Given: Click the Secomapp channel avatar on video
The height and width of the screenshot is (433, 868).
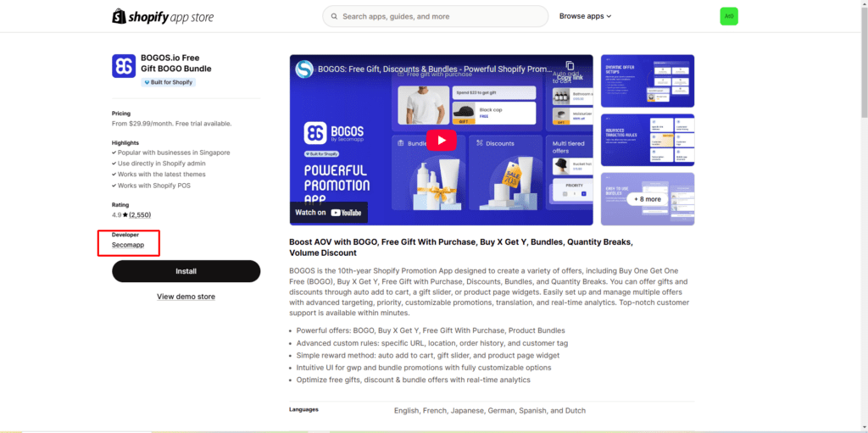Looking at the screenshot, I should click(x=304, y=69).
